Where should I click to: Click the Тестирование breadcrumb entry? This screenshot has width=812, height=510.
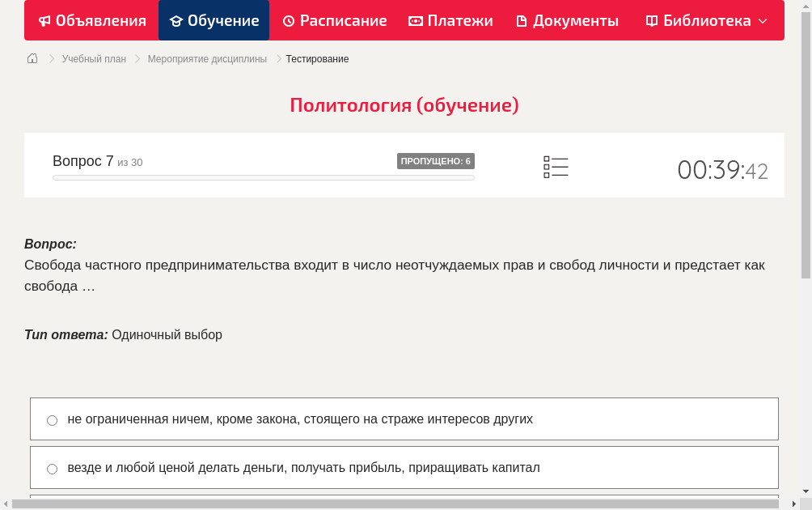pyautogui.click(x=316, y=58)
